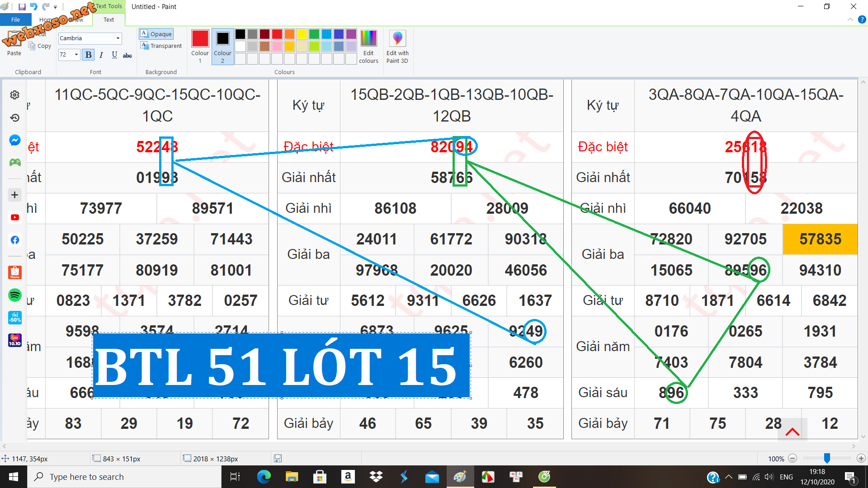Screen dimensions: 868x488
Task: Toggle strikethrough text formatting
Action: point(127,55)
